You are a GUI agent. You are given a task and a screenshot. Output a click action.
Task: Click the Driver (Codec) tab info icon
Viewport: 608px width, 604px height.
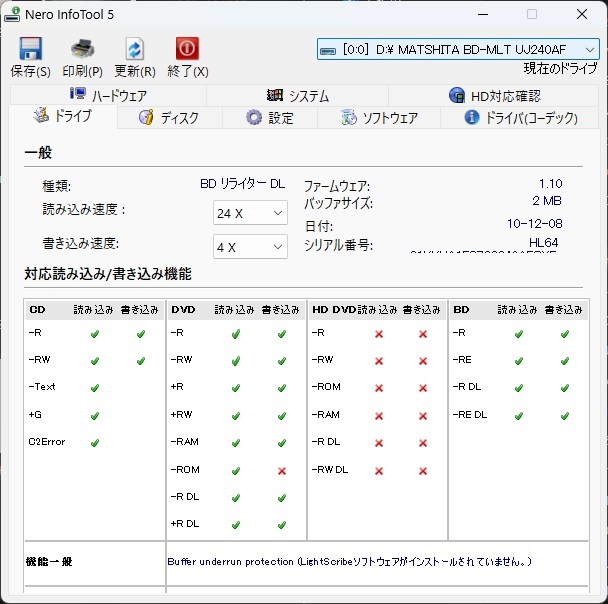(x=472, y=117)
